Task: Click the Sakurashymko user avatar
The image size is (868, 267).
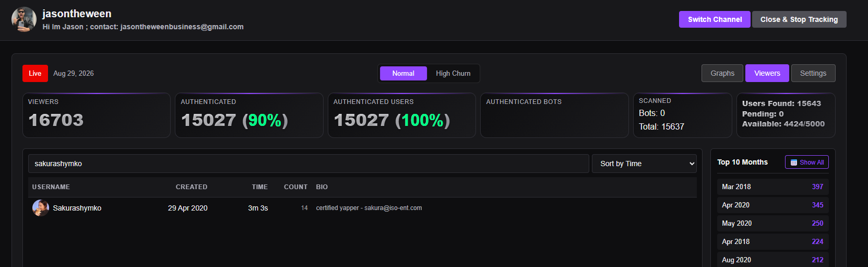Action: pos(41,208)
